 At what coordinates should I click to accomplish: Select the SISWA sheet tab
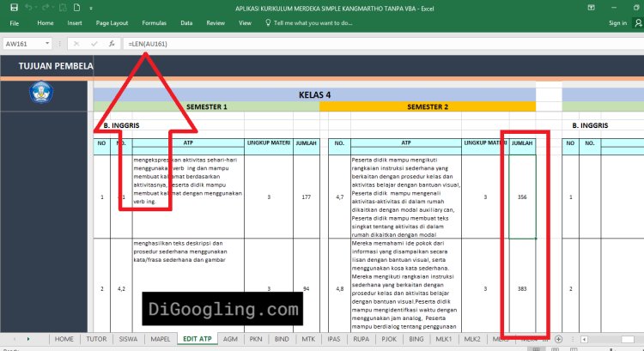click(x=128, y=339)
